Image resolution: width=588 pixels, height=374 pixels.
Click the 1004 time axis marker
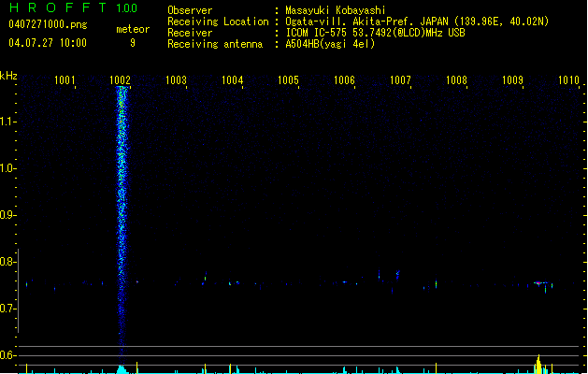coord(232,80)
